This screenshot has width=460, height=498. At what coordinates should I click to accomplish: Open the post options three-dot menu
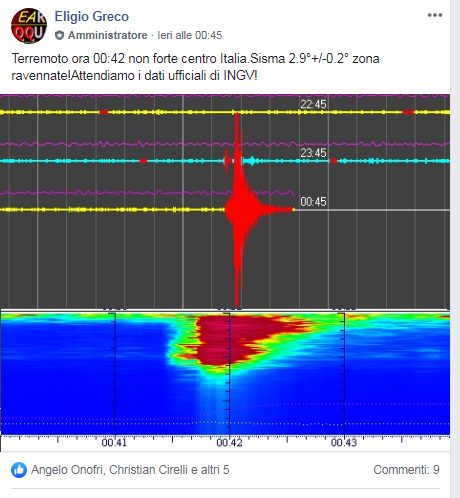[435, 15]
